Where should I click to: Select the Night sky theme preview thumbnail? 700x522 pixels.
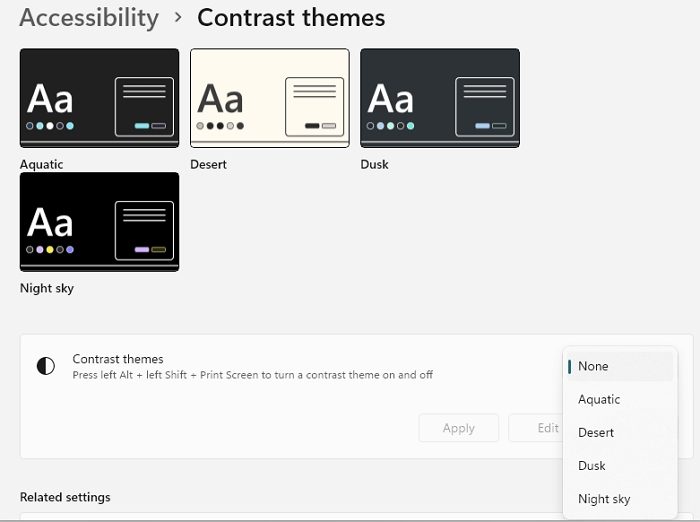click(99, 221)
